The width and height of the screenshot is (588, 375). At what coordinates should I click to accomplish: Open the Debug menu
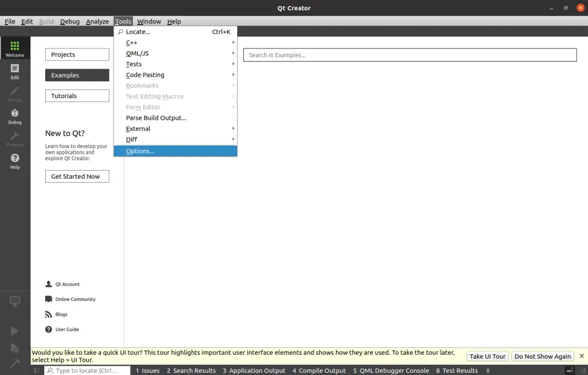[x=70, y=21]
